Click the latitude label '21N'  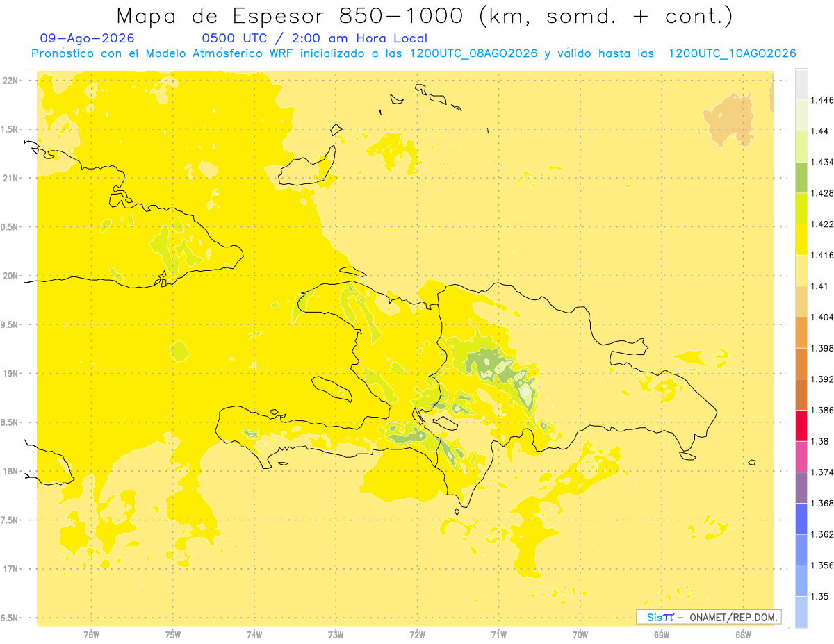pos(11,178)
